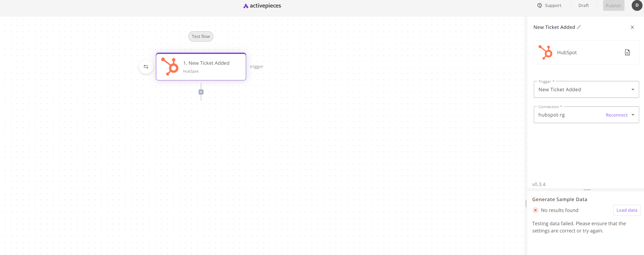Add a step with the plus button

(201, 92)
